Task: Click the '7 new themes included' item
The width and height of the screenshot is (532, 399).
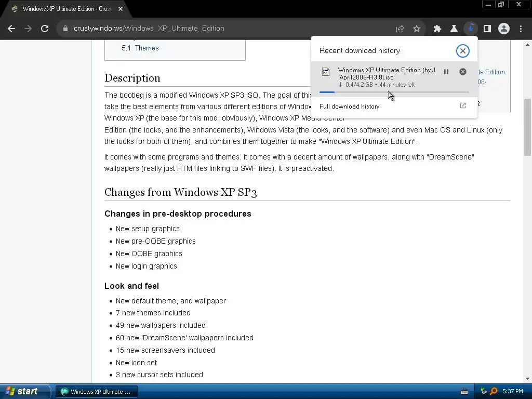Action: pos(153,313)
